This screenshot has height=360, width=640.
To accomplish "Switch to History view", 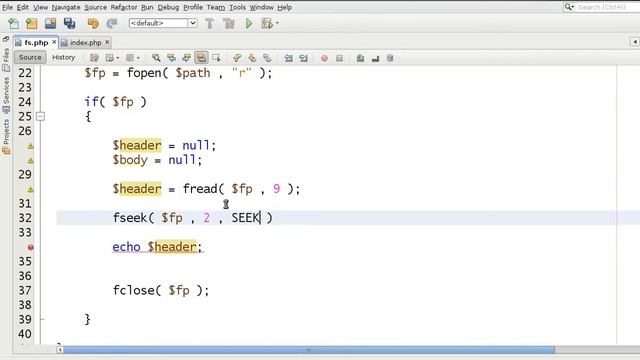I will click(64, 58).
